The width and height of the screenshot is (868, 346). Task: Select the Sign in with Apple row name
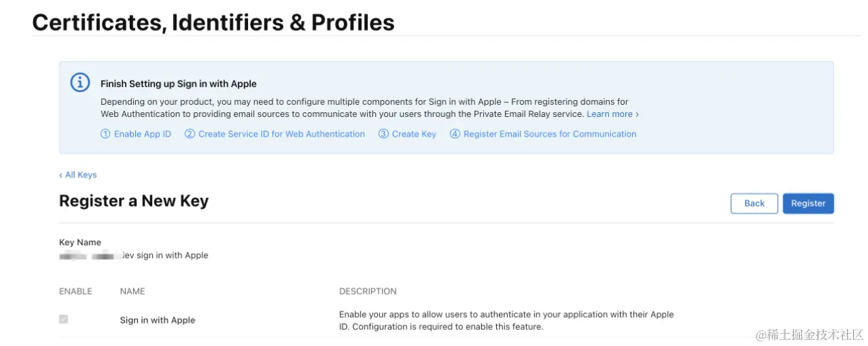[x=158, y=320]
